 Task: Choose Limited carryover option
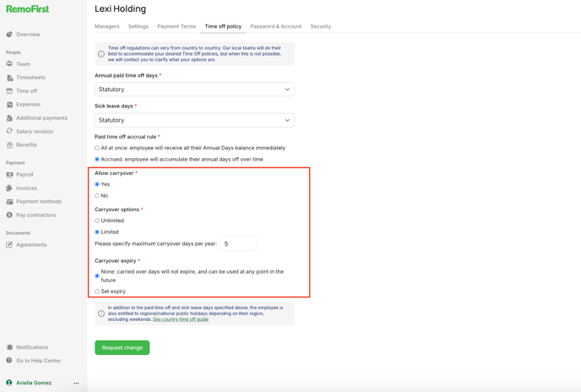pyautogui.click(x=97, y=232)
